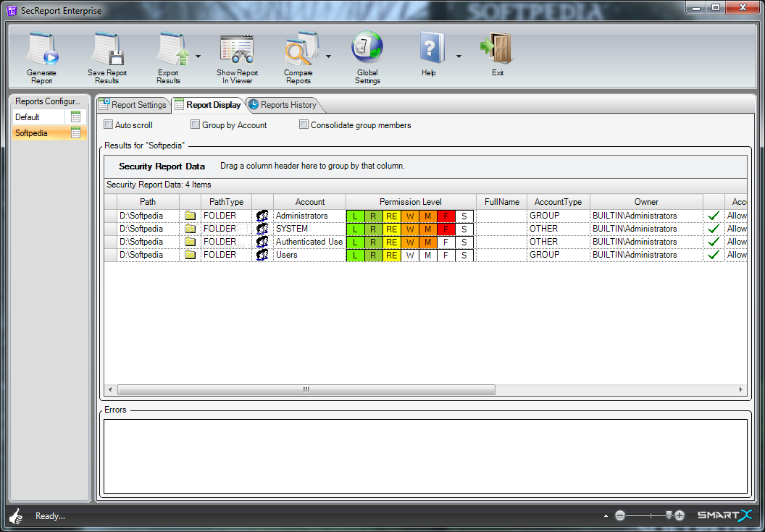765x532 pixels.
Task: Click the Compare Reports icon
Action: (x=301, y=48)
